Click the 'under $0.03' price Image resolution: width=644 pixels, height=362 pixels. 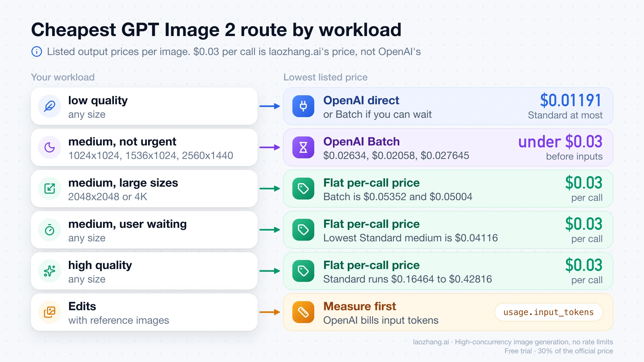(x=560, y=142)
